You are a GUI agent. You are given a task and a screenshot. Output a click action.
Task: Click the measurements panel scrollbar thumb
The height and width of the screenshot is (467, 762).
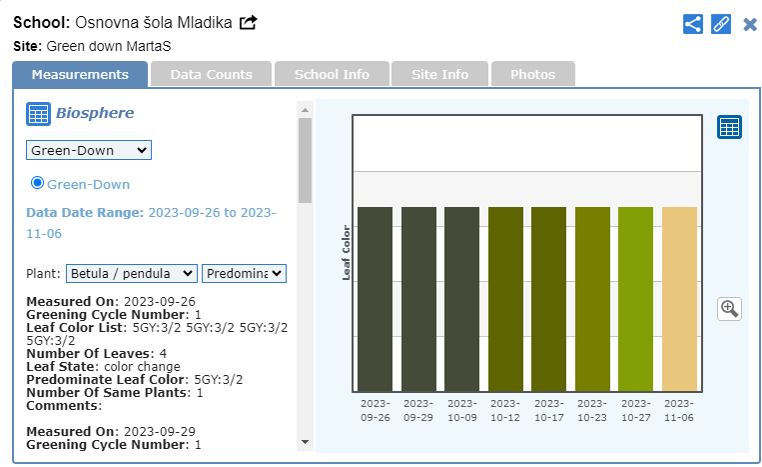click(x=305, y=160)
